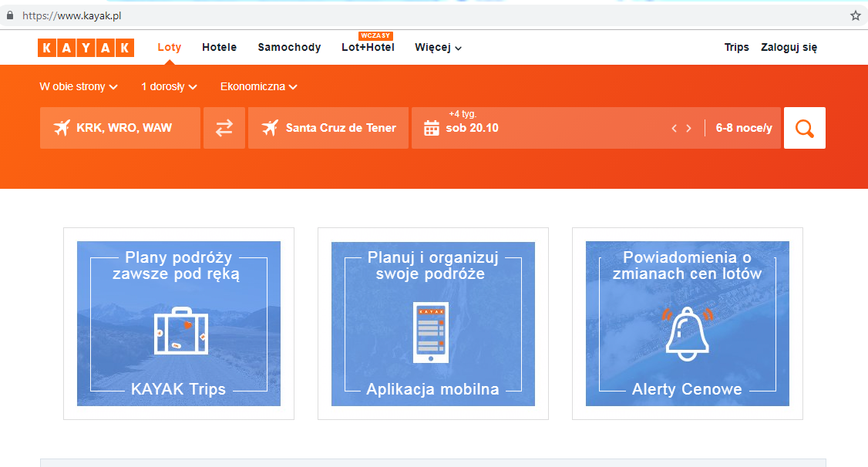Swap origin and destination with arrows icon
Screen dimensions: 868x467
click(224, 128)
